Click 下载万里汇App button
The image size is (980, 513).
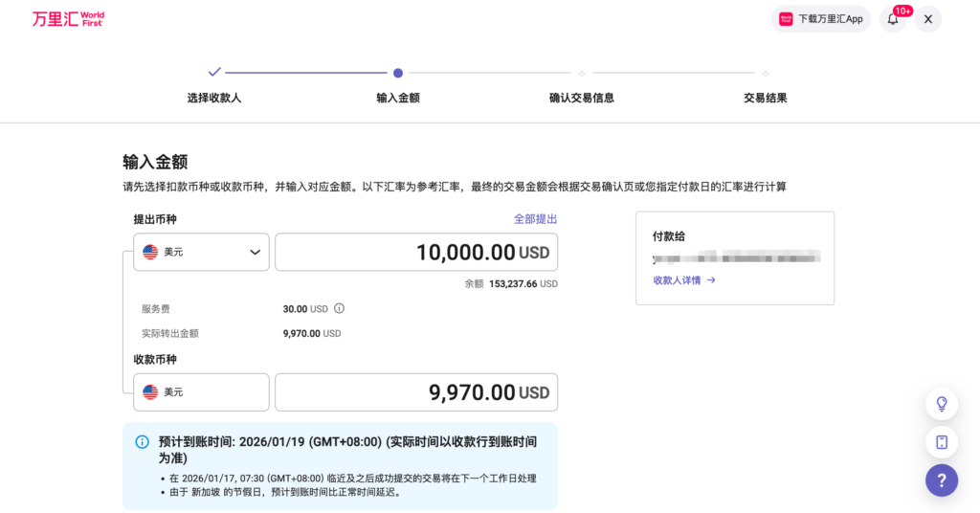coord(820,19)
